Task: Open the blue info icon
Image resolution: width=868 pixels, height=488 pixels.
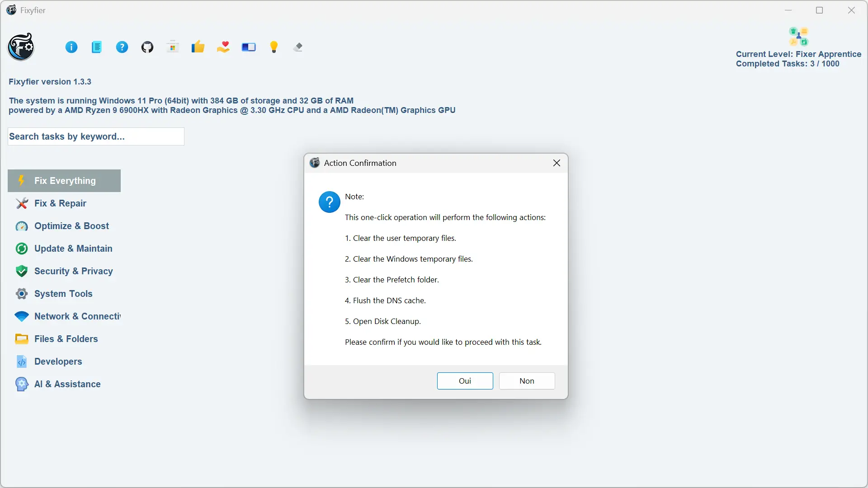Action: [71, 47]
